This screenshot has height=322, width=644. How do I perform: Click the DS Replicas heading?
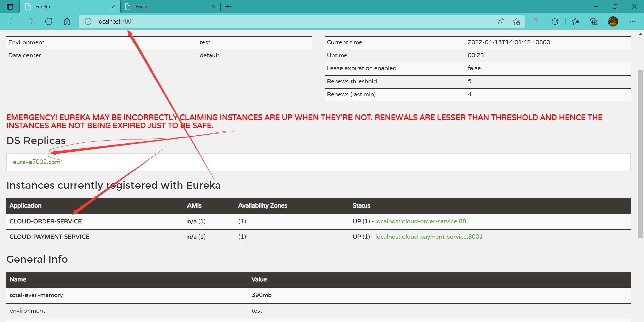click(x=36, y=140)
